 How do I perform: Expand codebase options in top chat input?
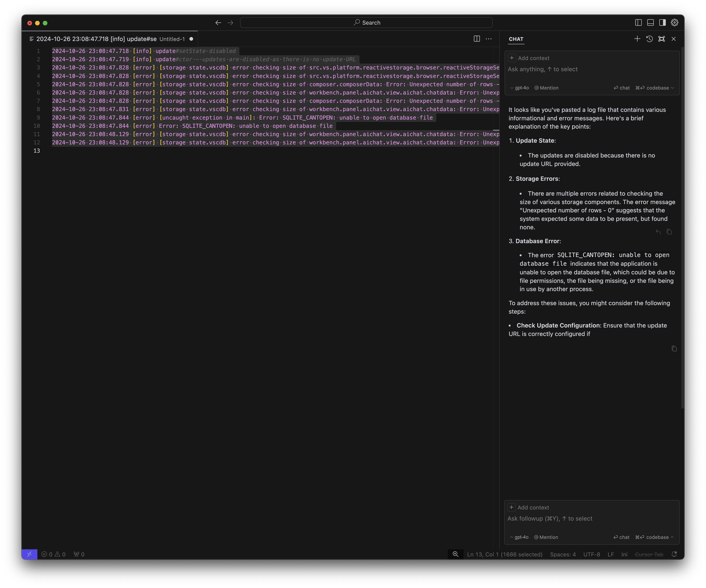click(x=672, y=88)
